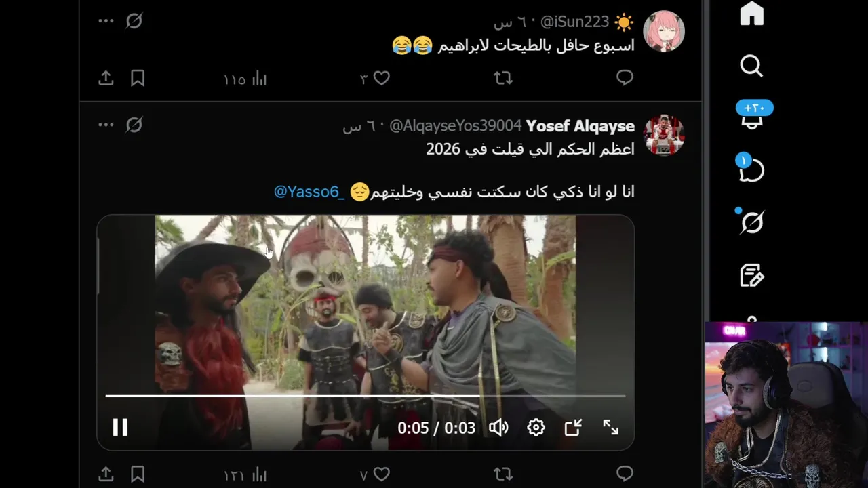Click Grok explain icon on Yosef Alqayse's post
The image size is (868, 488).
coord(134,125)
